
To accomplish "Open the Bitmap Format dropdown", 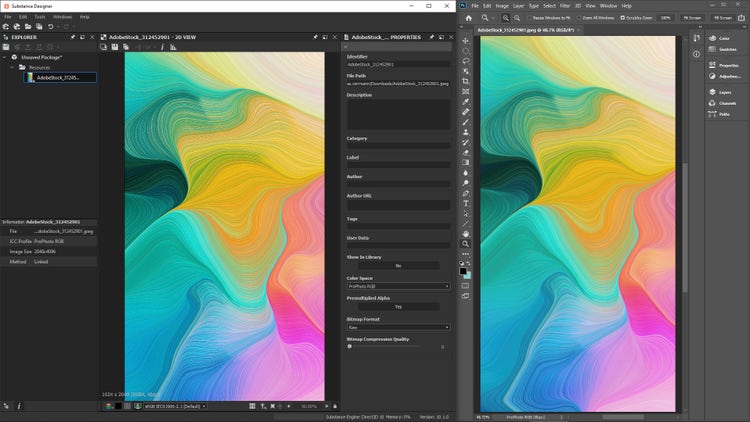I will (x=397, y=327).
